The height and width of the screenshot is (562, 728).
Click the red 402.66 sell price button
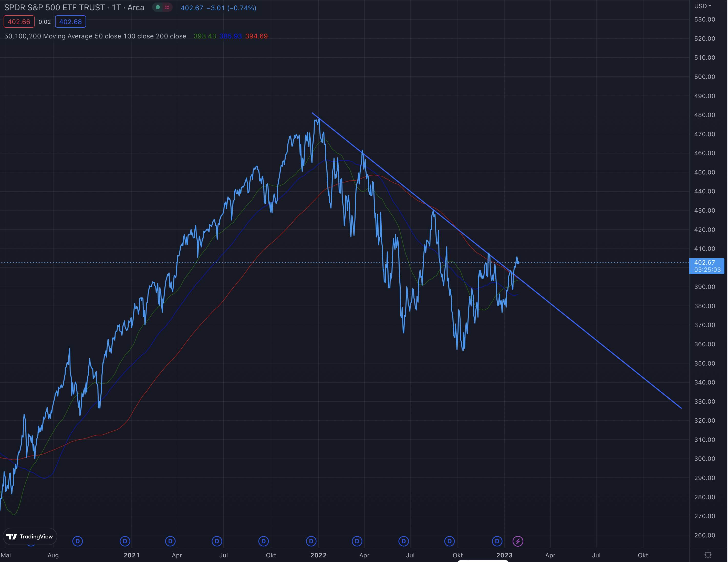tap(19, 22)
